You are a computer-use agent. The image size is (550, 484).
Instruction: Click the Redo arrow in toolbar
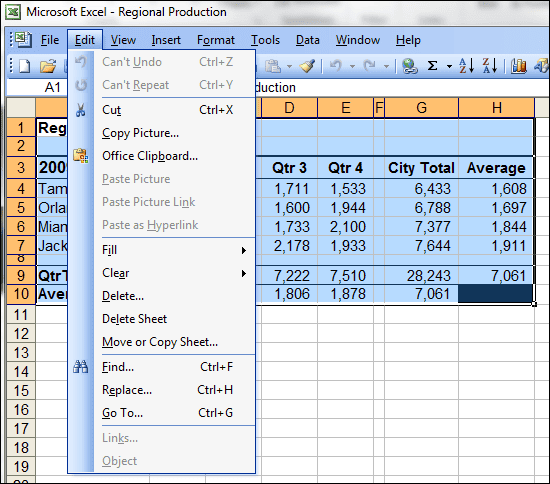click(x=369, y=66)
